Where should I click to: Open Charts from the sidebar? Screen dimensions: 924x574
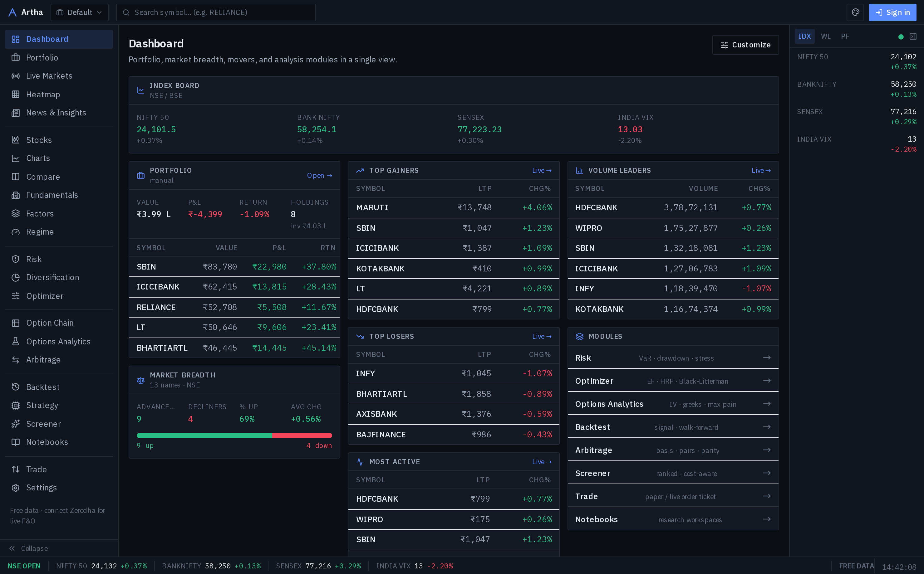(x=59, y=158)
